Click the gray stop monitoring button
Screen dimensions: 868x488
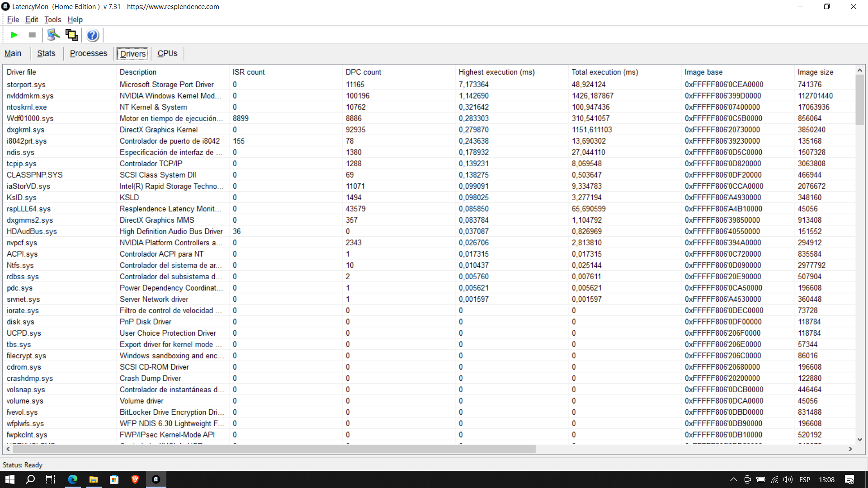click(x=32, y=35)
